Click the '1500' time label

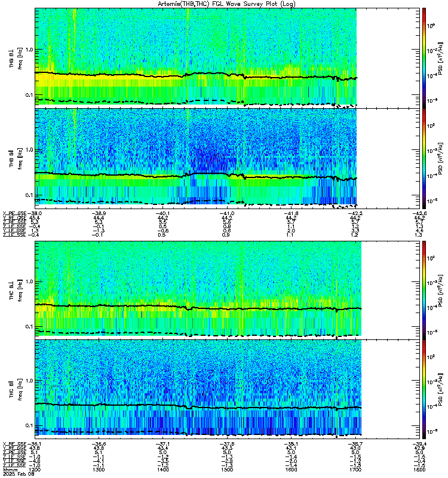[228, 470]
